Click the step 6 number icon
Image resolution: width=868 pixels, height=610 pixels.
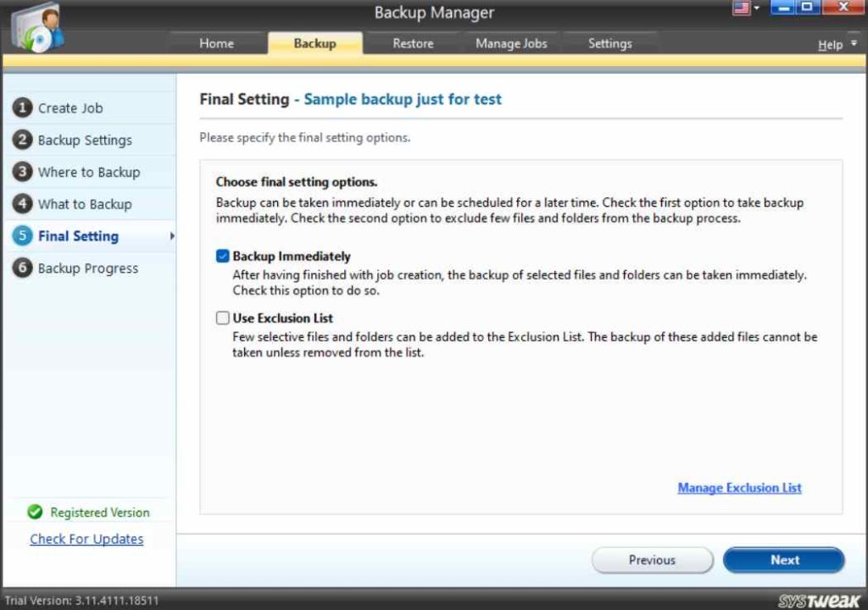[22, 268]
